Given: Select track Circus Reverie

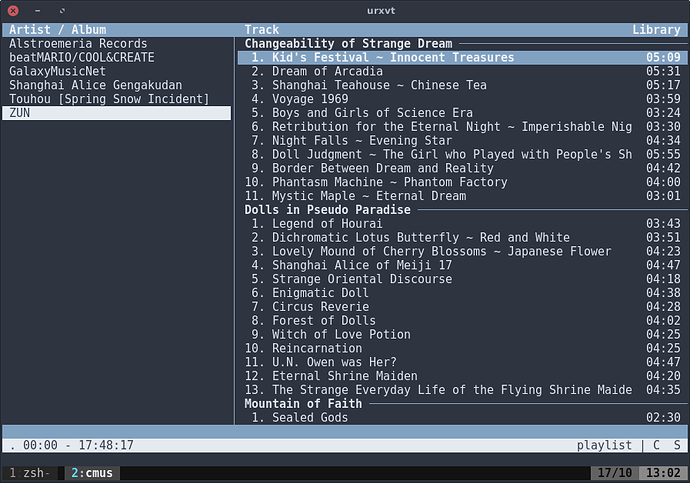Looking at the screenshot, I should [x=462, y=307].
